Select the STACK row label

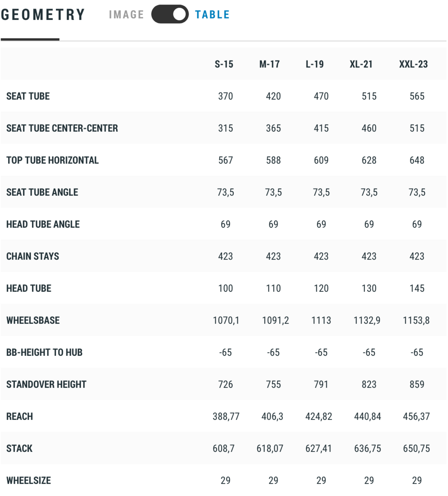(x=19, y=448)
